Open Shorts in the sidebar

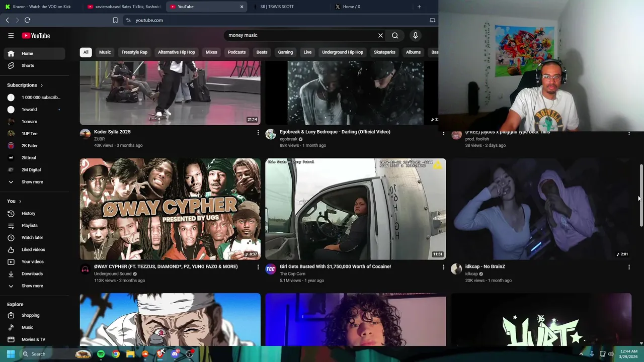pos(34,65)
